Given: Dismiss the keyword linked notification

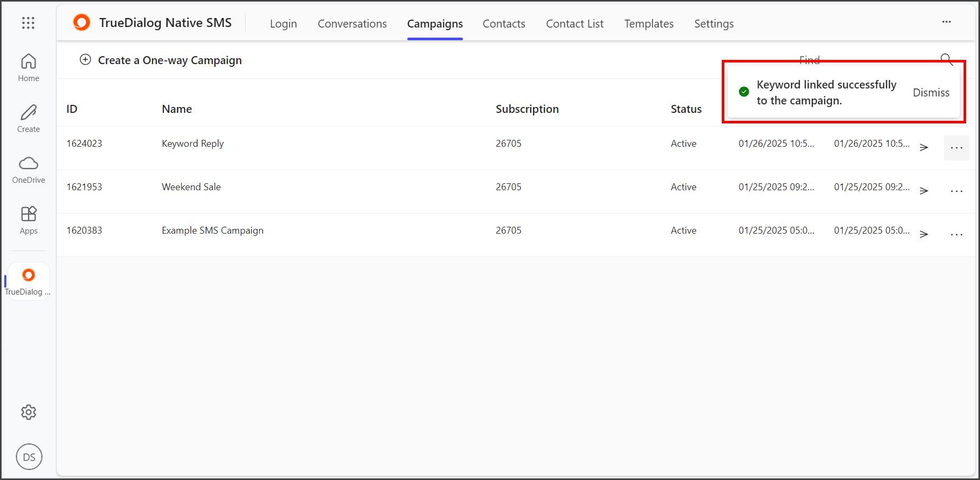Looking at the screenshot, I should tap(931, 93).
